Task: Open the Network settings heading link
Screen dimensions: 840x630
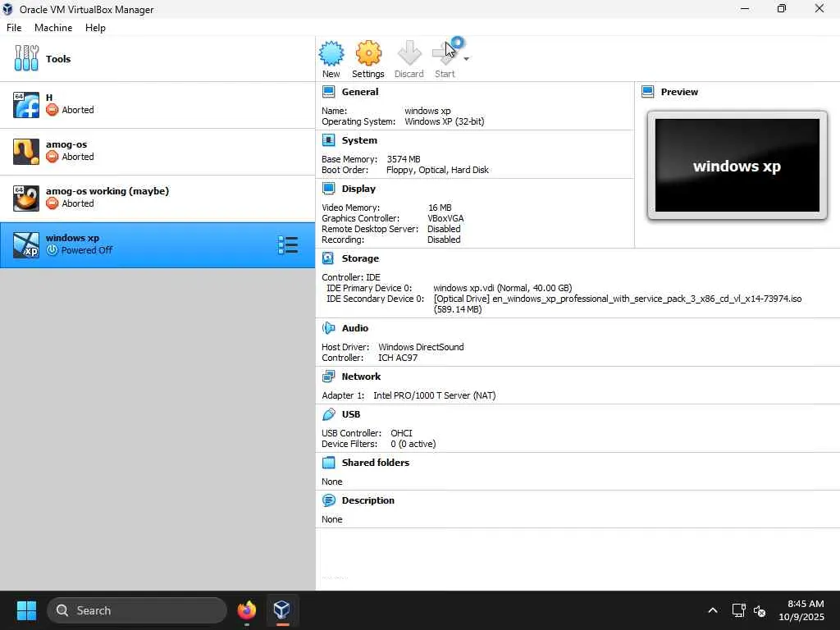Action: click(361, 377)
